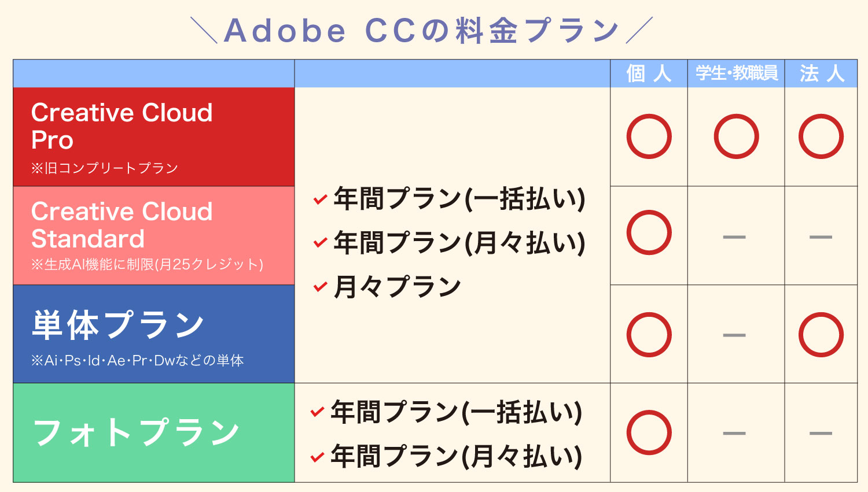Screen dimensions: 868x492
Task: Click the red Creative Cloud Pro cell
Action: (x=154, y=137)
